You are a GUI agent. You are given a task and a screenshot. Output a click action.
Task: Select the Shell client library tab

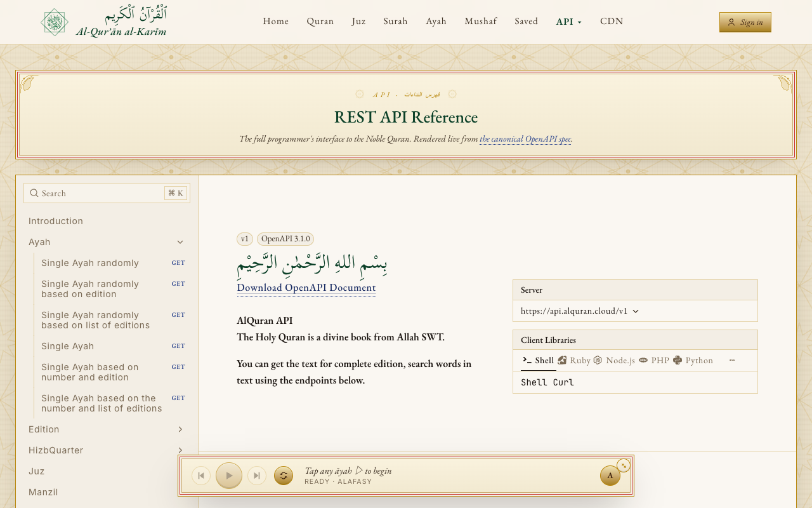click(x=538, y=361)
